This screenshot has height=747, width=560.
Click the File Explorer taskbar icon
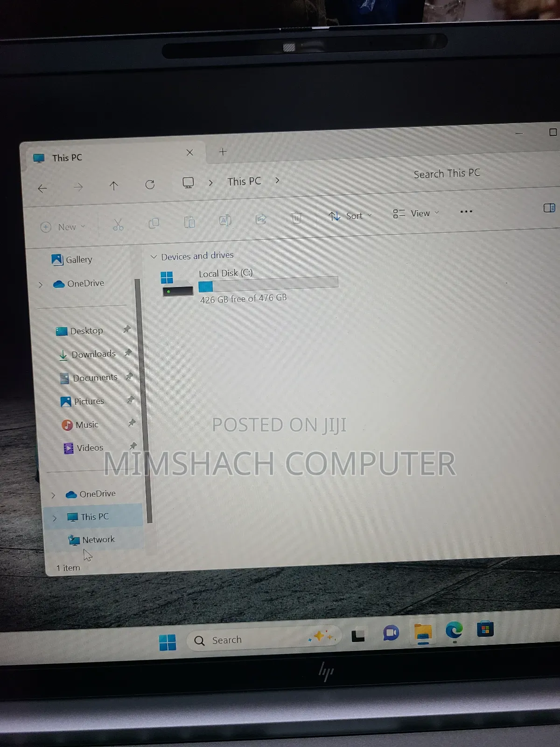pos(423,632)
